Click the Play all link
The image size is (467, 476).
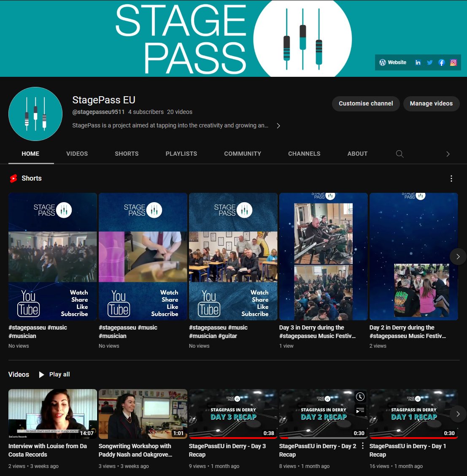[54, 375]
